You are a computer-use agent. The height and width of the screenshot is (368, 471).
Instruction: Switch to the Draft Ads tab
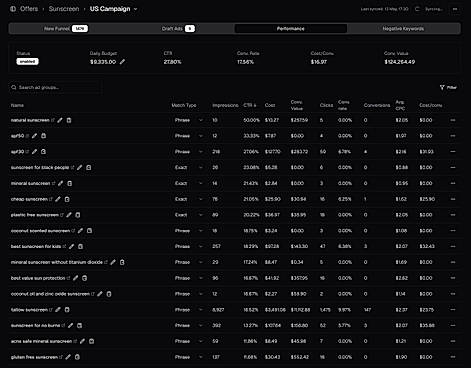(x=178, y=29)
